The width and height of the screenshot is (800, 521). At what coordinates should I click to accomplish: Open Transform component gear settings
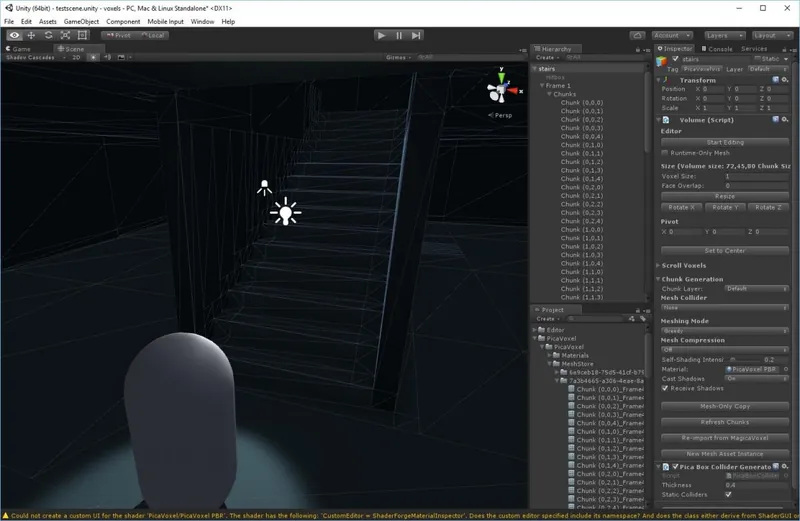pyautogui.click(x=785, y=80)
